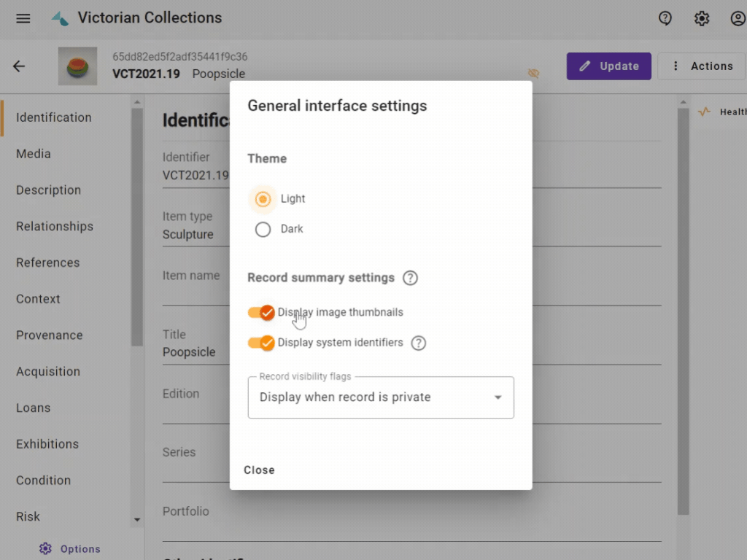Open the settings gear icon in header

click(702, 18)
